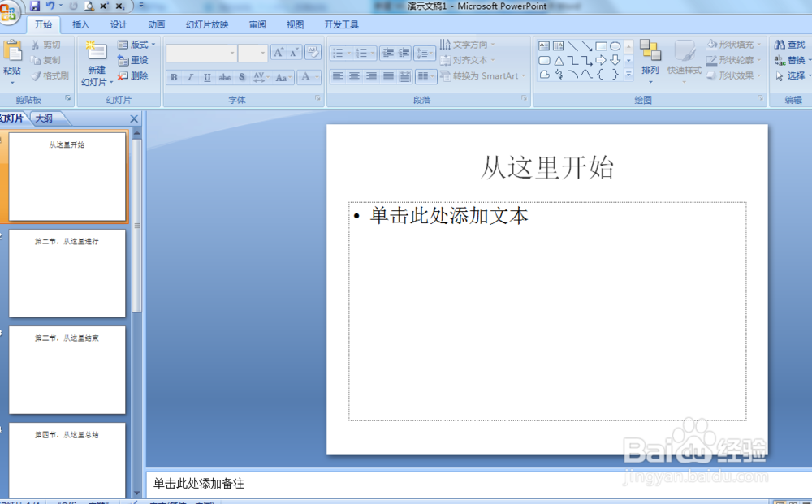
Task: Open the font size dropdown
Action: click(262, 53)
